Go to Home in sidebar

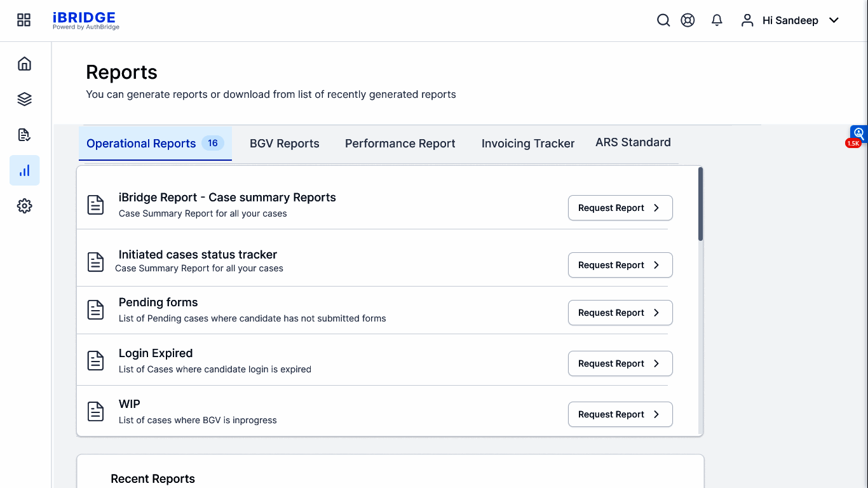point(24,64)
